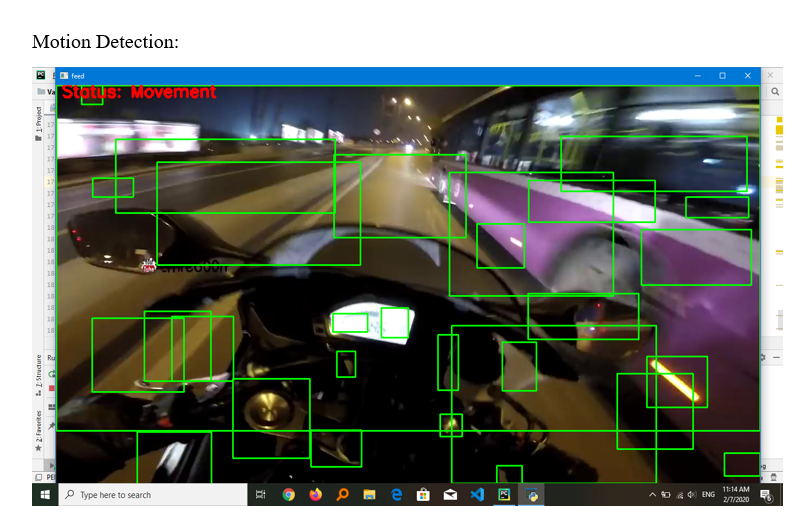Open PyCharm's '1: Project' tool window tab
This screenshot has height=527, width=800.
coord(39,119)
